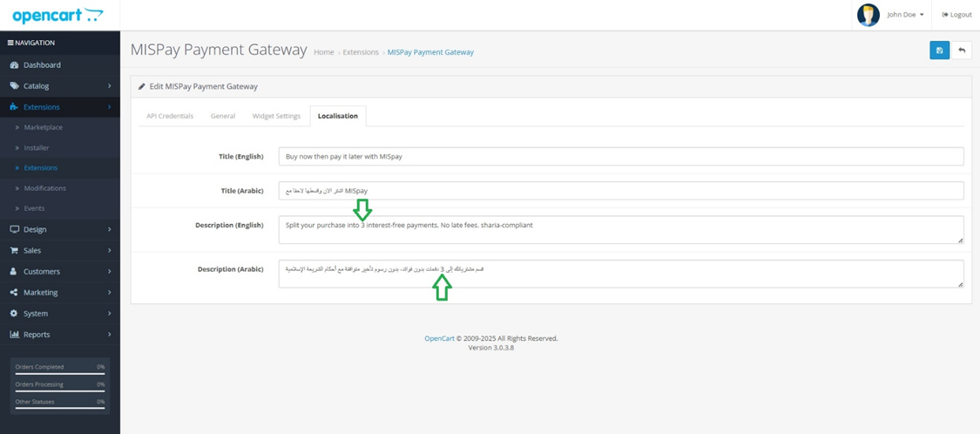This screenshot has height=434, width=980.
Task: Open Marketplace in the Extensions submenu
Action: [x=60, y=127]
